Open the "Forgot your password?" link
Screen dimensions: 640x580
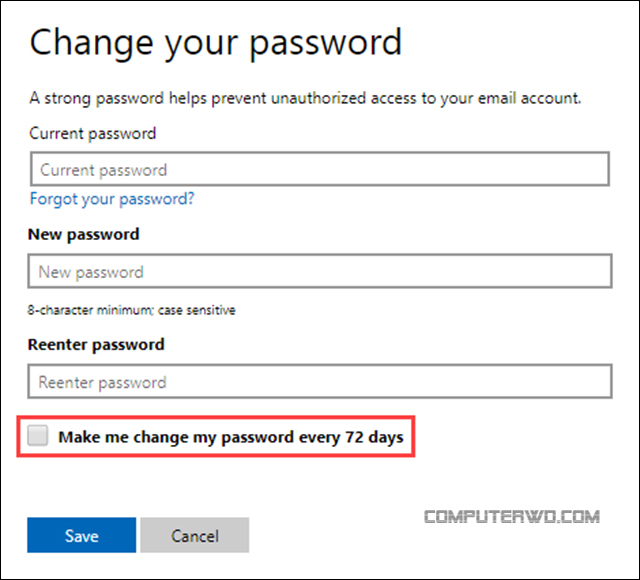tap(112, 198)
